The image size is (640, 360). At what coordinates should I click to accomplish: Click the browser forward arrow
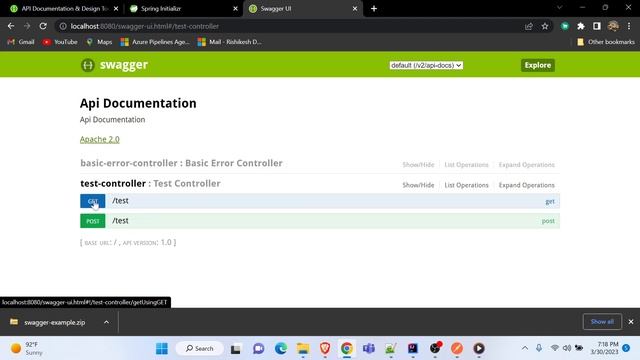point(27,26)
